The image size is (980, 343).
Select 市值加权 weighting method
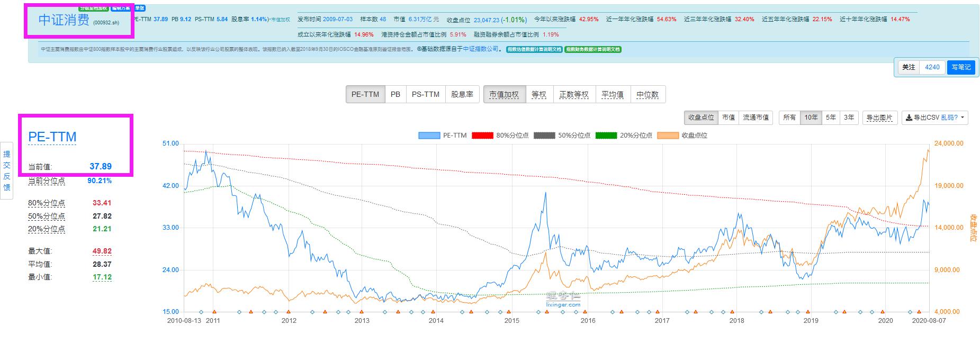click(504, 94)
